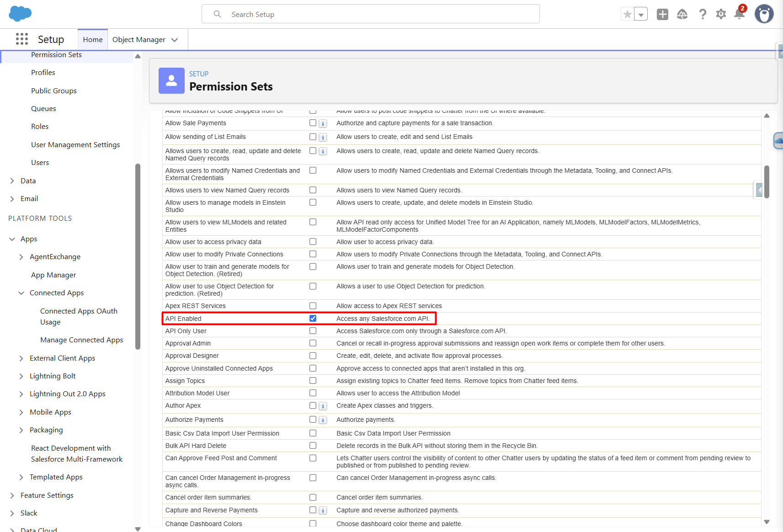Open the Object Manager tab
The height and width of the screenshot is (532, 783).
tap(139, 40)
